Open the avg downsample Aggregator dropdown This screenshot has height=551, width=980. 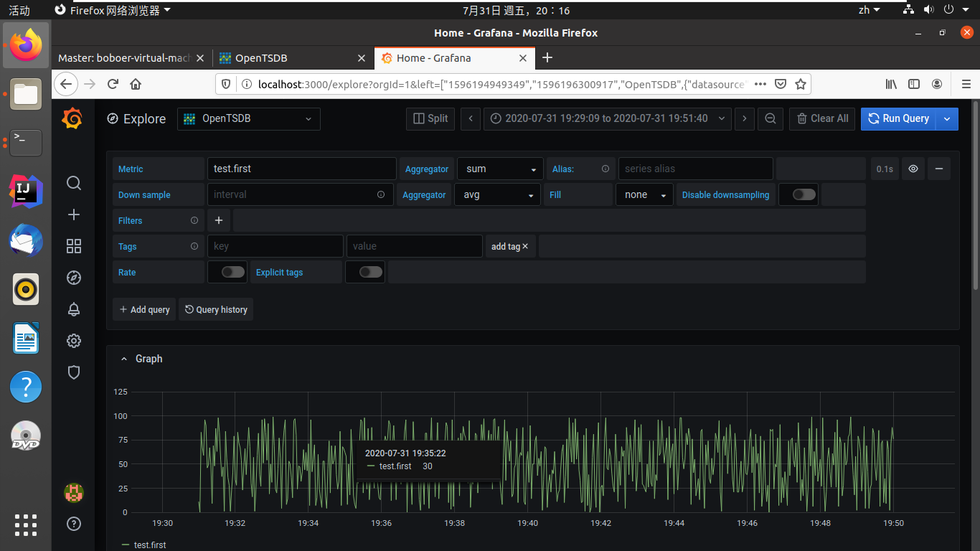[497, 194]
